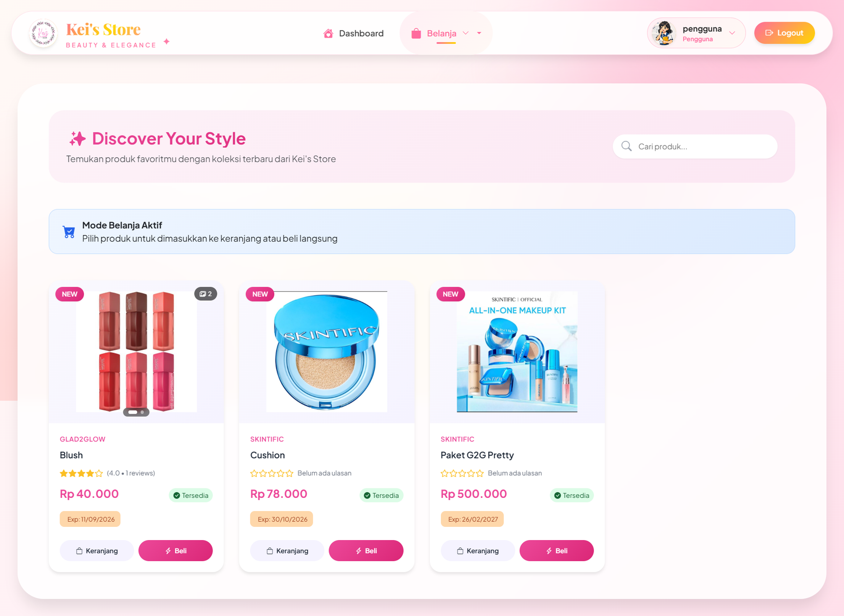Add Cushion to Keranjang
The image size is (844, 616).
(287, 551)
